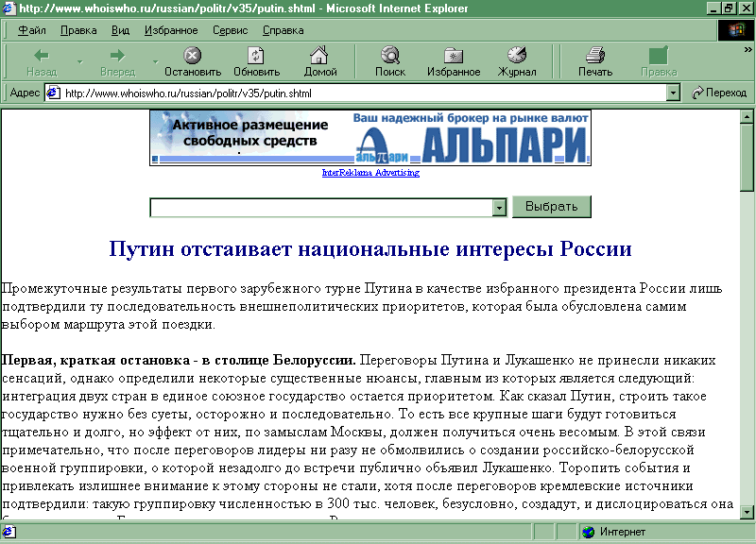Expand the Назад history dropdown arrow

tap(79, 62)
